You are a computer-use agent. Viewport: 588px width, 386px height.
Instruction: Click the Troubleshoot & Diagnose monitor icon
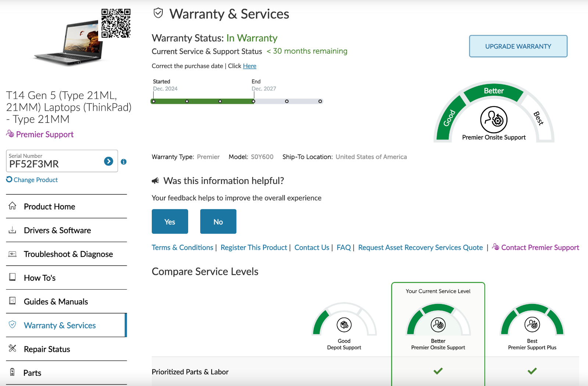(x=12, y=254)
